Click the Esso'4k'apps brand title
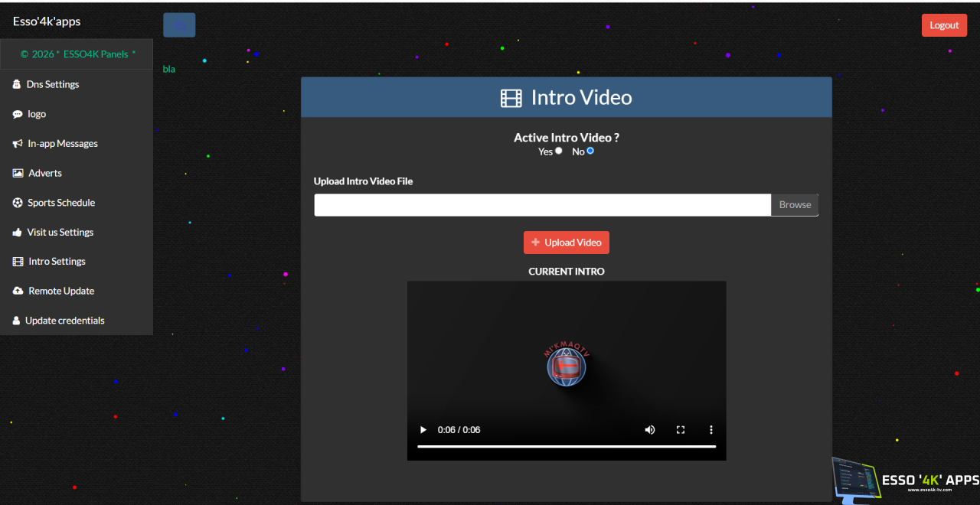Viewport: 980px width, 505px height. click(47, 21)
